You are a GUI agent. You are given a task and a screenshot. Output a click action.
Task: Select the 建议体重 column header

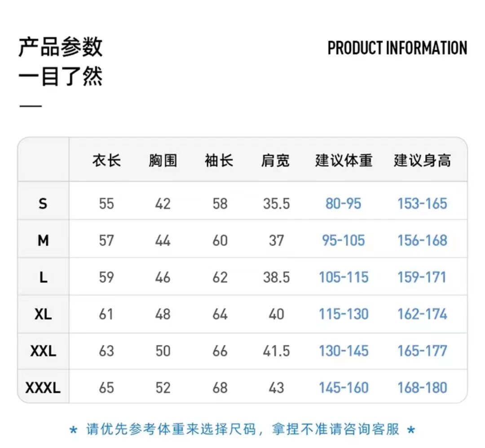click(x=344, y=160)
